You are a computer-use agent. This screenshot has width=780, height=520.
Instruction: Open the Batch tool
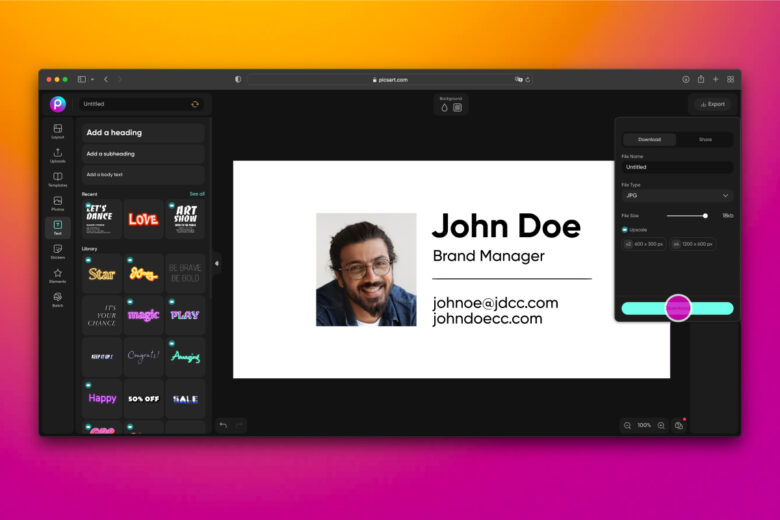pos(58,299)
